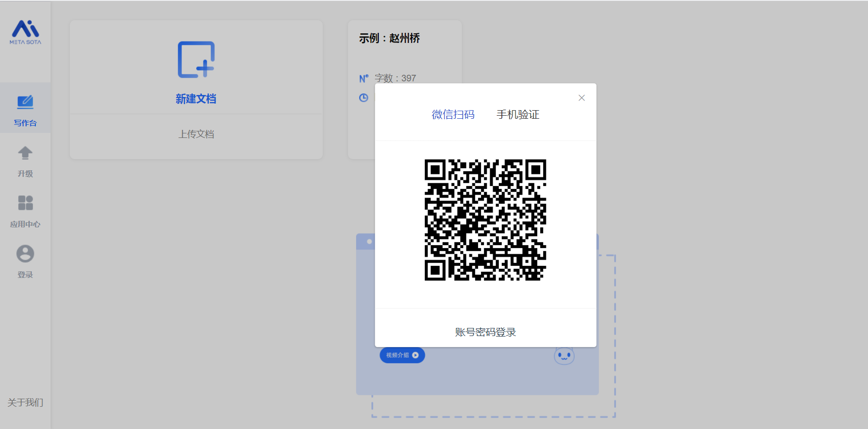Switch to the 微信扫码 tab
The height and width of the screenshot is (429, 868).
coord(453,115)
